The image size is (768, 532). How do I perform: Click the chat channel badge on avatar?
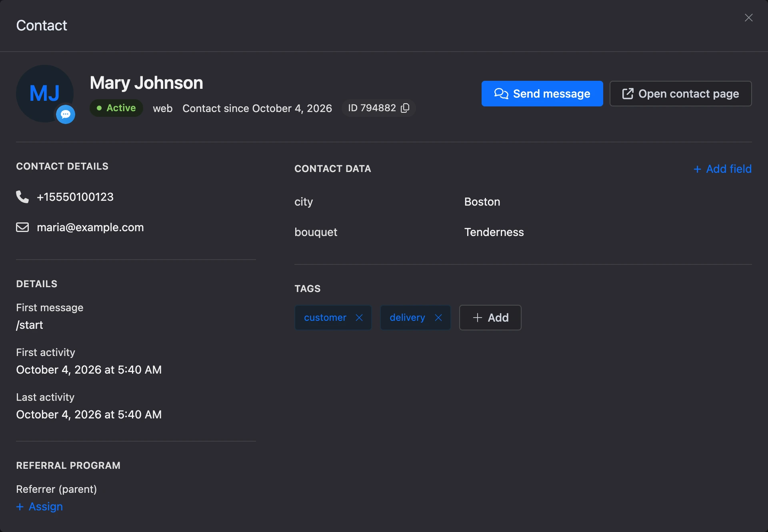coord(66,114)
